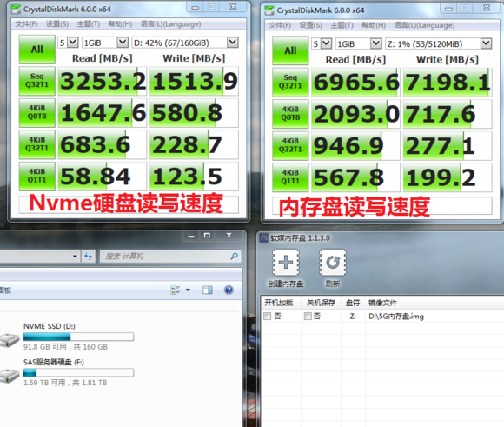The image size is (504, 427).
Task: Toggle the save-on-shutdown checkbox for Z: disk
Action: coord(308,317)
